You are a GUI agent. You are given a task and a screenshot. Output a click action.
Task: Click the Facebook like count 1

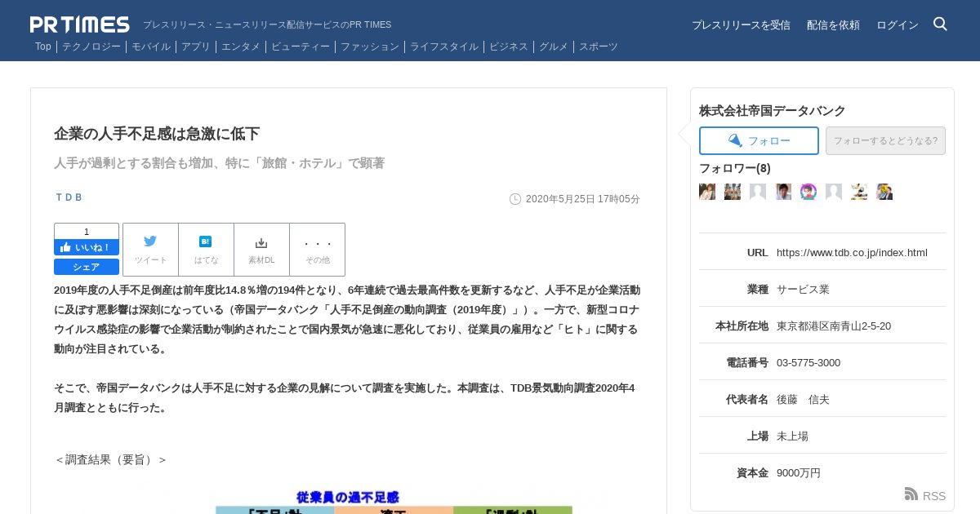point(87,232)
